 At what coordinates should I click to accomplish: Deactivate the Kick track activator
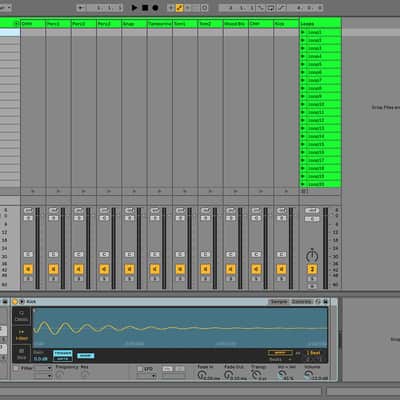pyautogui.click(x=281, y=269)
